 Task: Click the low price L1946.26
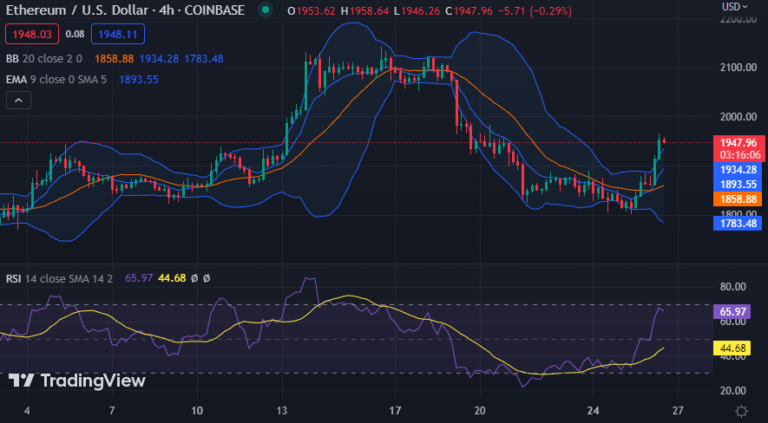click(x=418, y=10)
